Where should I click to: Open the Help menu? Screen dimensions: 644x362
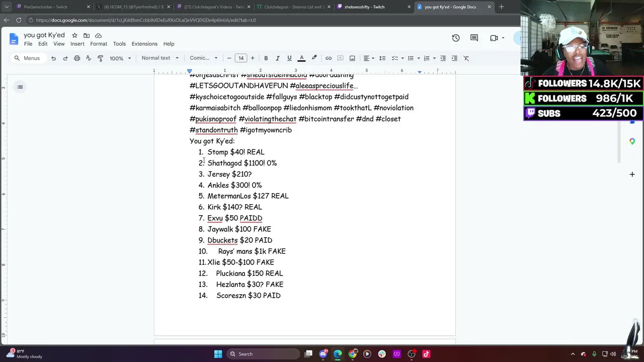click(x=169, y=44)
